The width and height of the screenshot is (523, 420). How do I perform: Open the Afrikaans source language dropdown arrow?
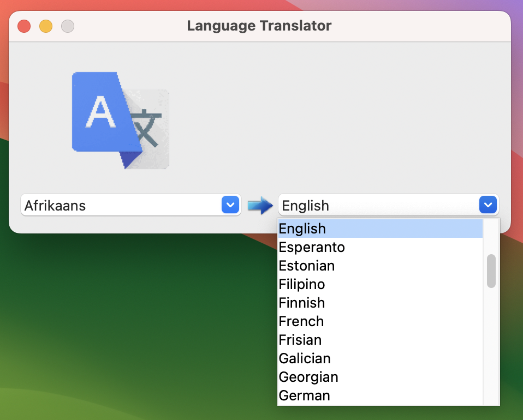click(230, 205)
